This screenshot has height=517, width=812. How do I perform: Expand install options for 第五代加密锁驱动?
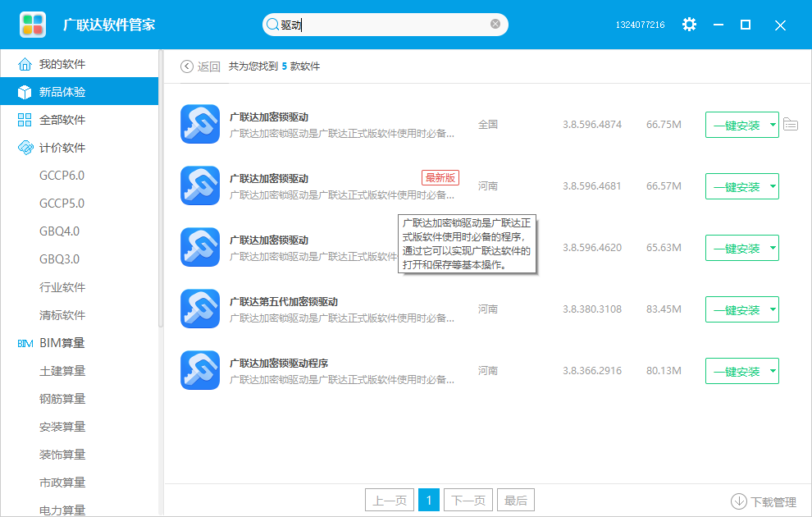[773, 309]
